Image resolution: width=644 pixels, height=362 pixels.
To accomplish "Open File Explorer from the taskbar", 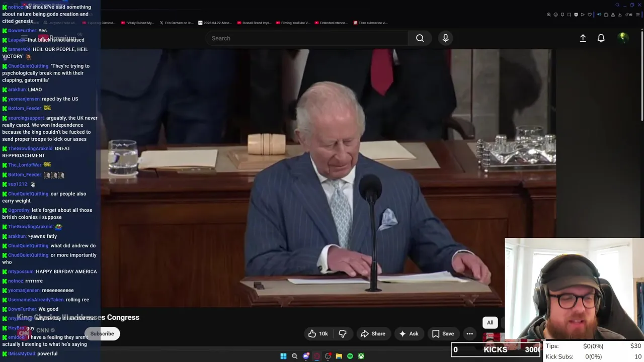I will tap(339, 356).
